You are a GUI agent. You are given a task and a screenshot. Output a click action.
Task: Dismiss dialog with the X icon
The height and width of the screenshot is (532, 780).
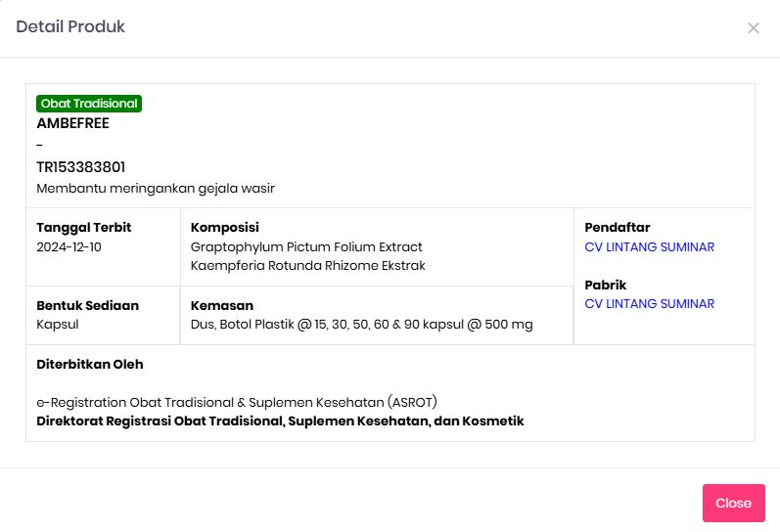754,28
